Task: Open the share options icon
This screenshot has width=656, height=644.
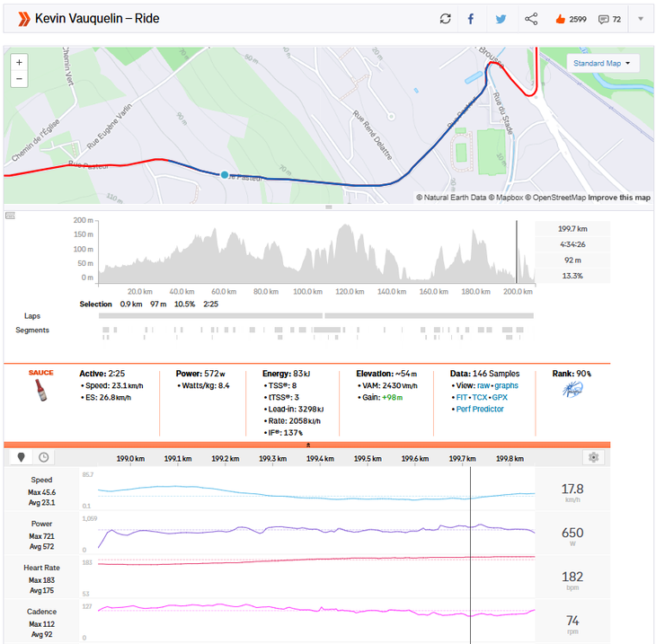Action: [531, 19]
